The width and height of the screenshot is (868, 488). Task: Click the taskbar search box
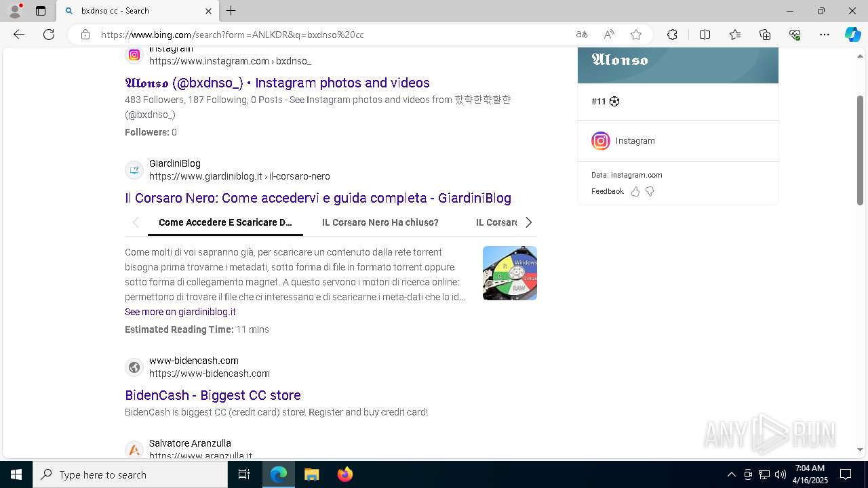point(130,474)
